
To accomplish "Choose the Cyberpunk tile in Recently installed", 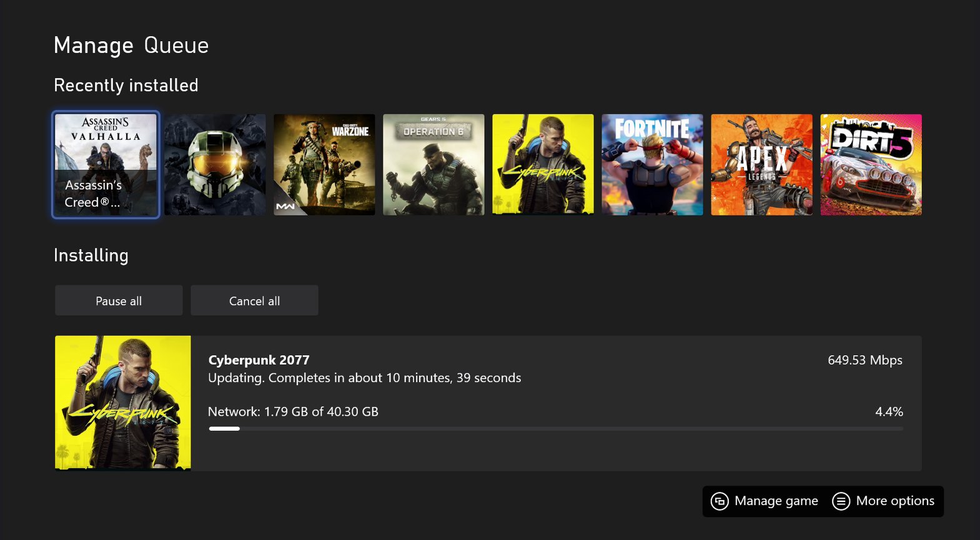I will (x=543, y=165).
